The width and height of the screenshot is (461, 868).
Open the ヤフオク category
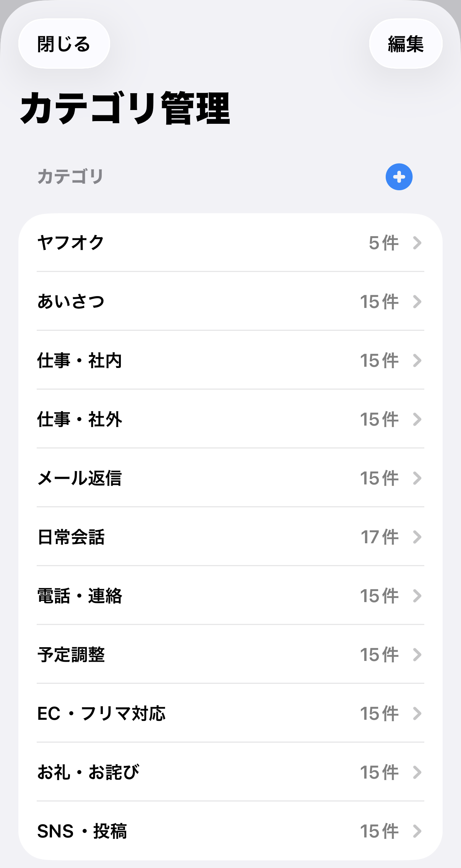[x=71, y=243]
